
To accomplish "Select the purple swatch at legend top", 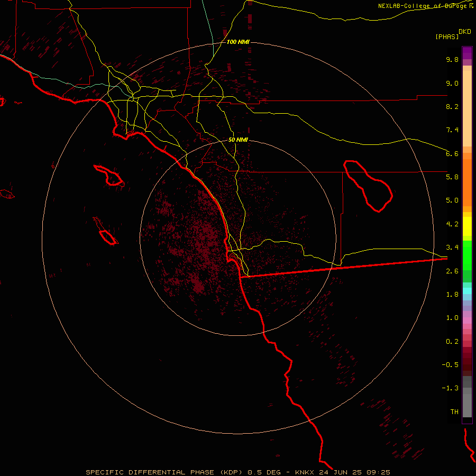I will (467, 53).
